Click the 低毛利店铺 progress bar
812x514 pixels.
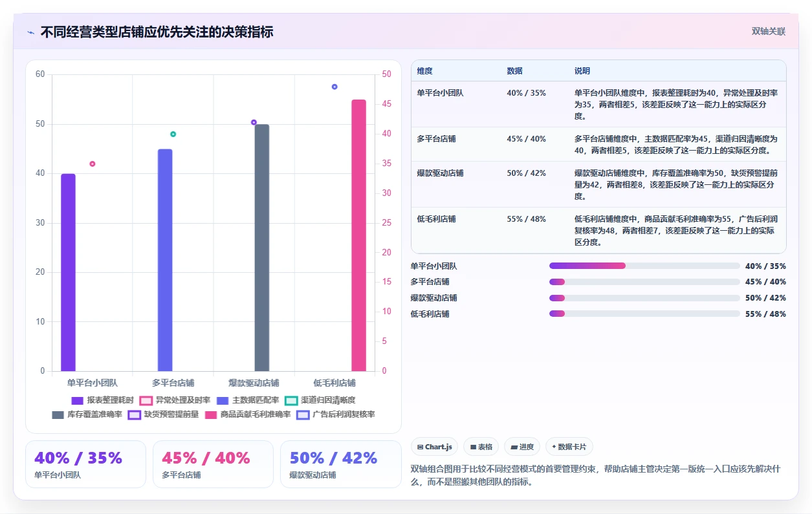pyautogui.click(x=644, y=314)
